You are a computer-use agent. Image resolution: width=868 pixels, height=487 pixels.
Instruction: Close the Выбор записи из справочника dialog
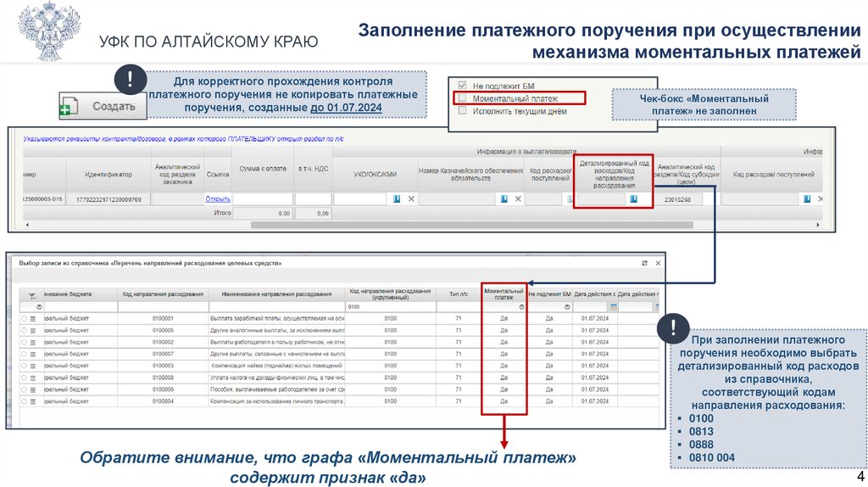pos(658,263)
